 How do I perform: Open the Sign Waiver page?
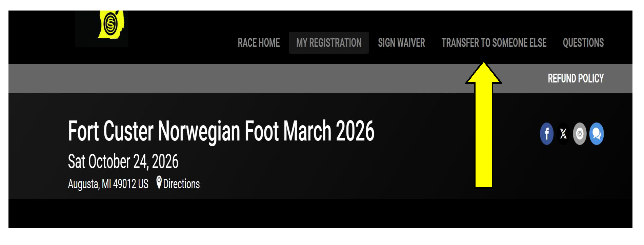401,43
